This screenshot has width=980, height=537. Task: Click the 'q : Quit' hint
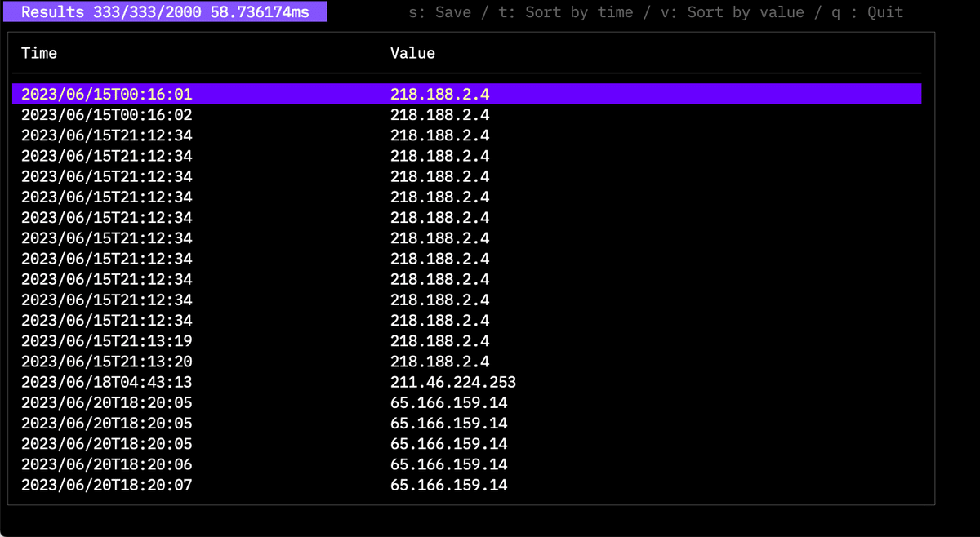[867, 12]
